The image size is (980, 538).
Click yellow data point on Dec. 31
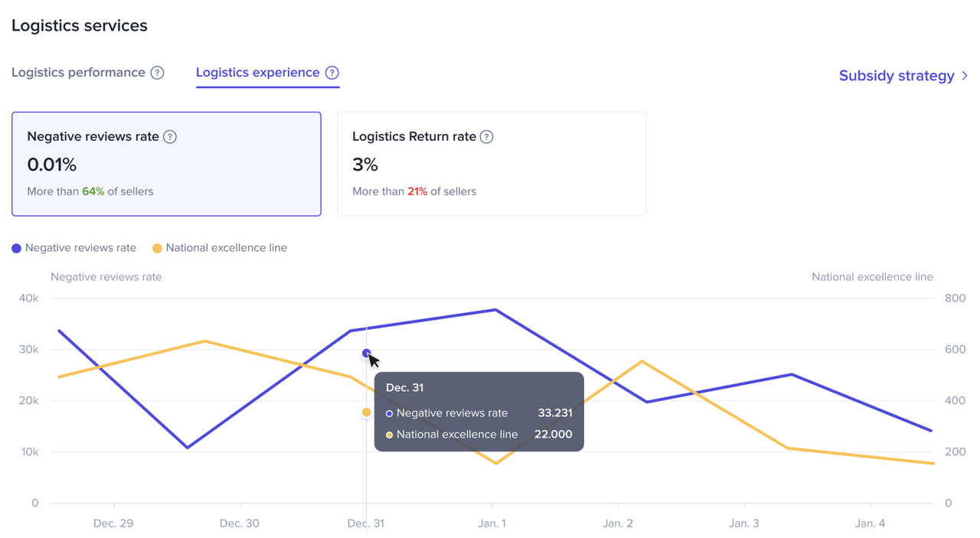[x=367, y=412]
